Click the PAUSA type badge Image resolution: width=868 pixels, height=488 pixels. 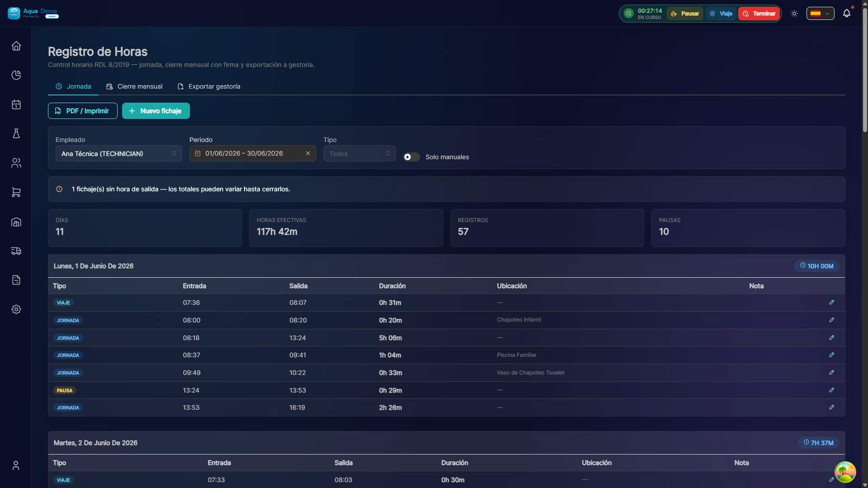tap(65, 390)
